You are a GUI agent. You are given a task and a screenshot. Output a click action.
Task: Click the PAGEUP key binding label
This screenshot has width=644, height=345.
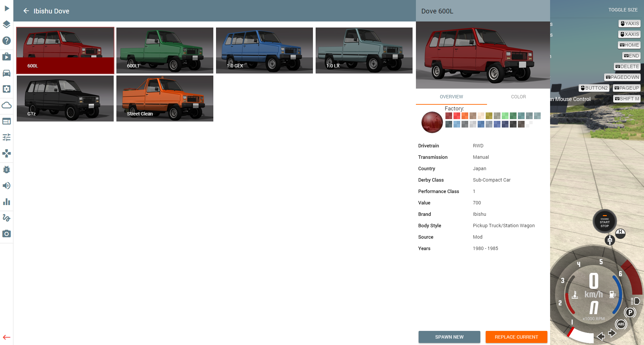tap(627, 88)
